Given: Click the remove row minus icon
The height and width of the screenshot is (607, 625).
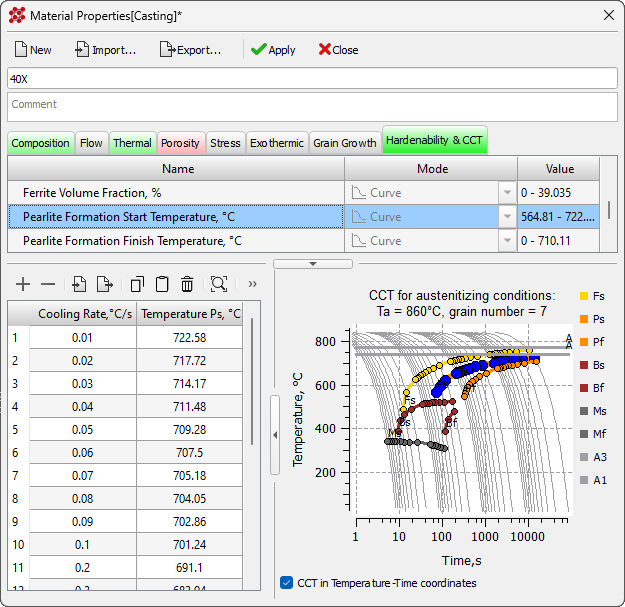Looking at the screenshot, I should pos(48,285).
